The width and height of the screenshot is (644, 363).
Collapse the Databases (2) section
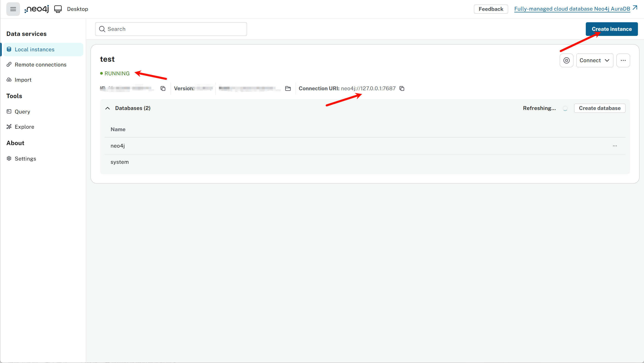click(x=108, y=108)
